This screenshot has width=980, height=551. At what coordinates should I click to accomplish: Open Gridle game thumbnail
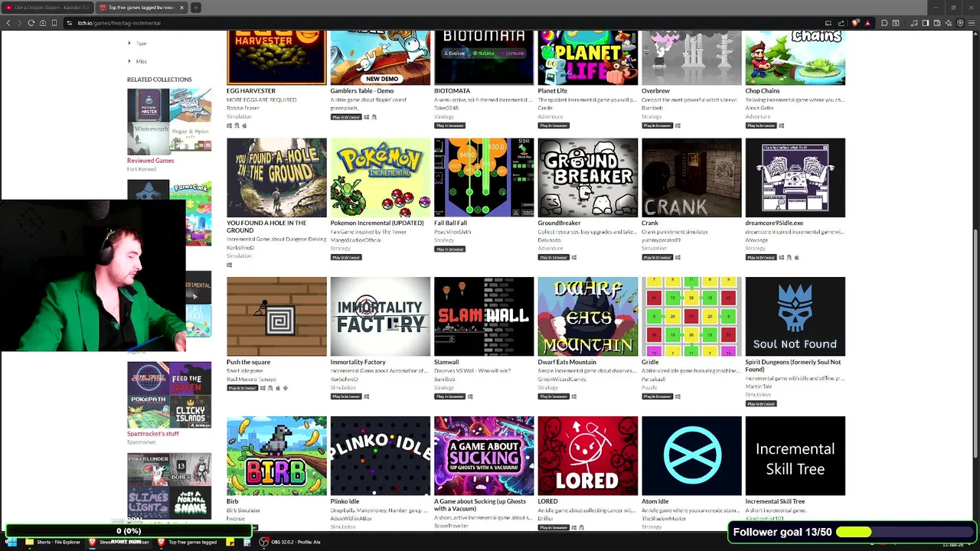691,317
